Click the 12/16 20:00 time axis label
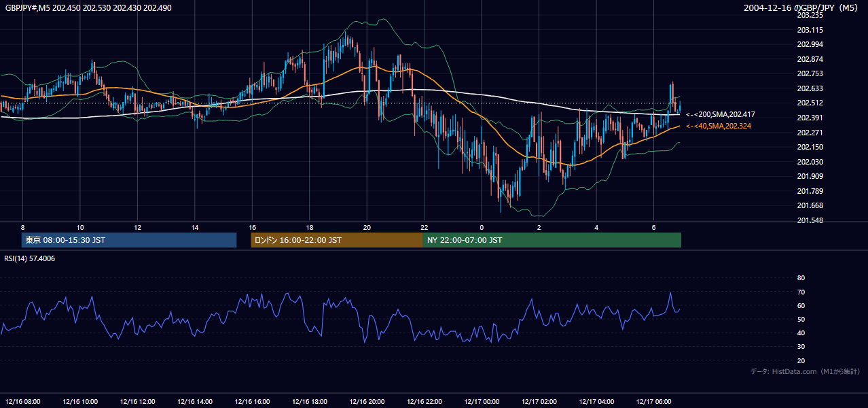868x408 pixels. click(367, 401)
